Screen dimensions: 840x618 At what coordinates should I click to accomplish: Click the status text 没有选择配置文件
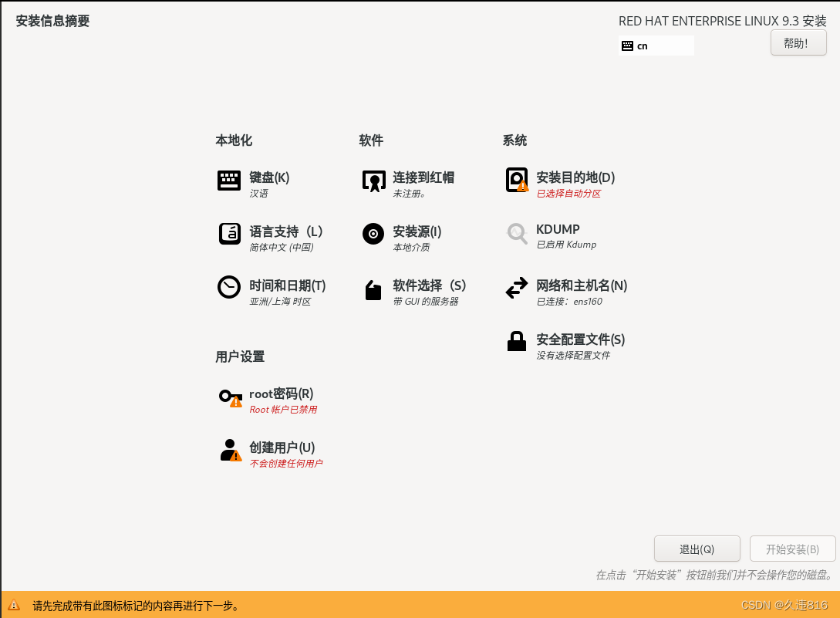click(573, 356)
